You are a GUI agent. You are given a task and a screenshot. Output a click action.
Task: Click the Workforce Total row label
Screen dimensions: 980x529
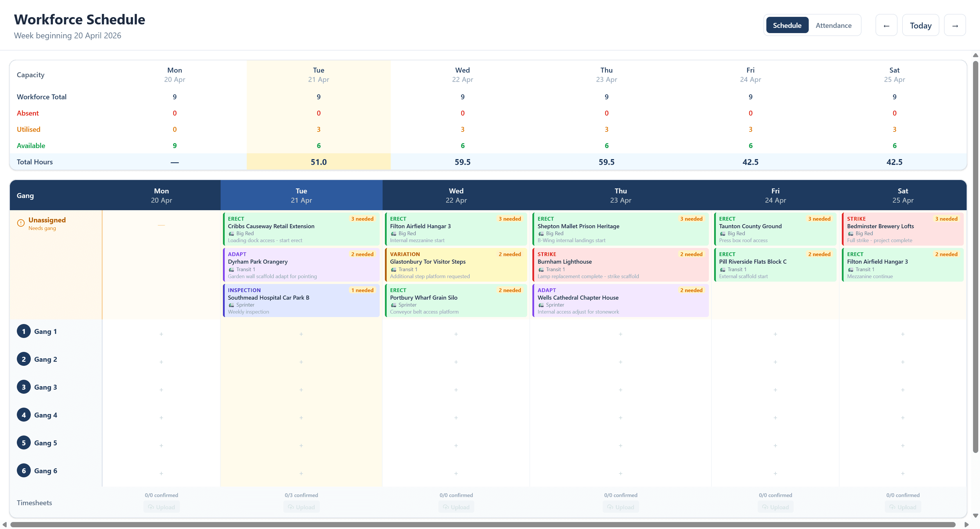coord(42,97)
